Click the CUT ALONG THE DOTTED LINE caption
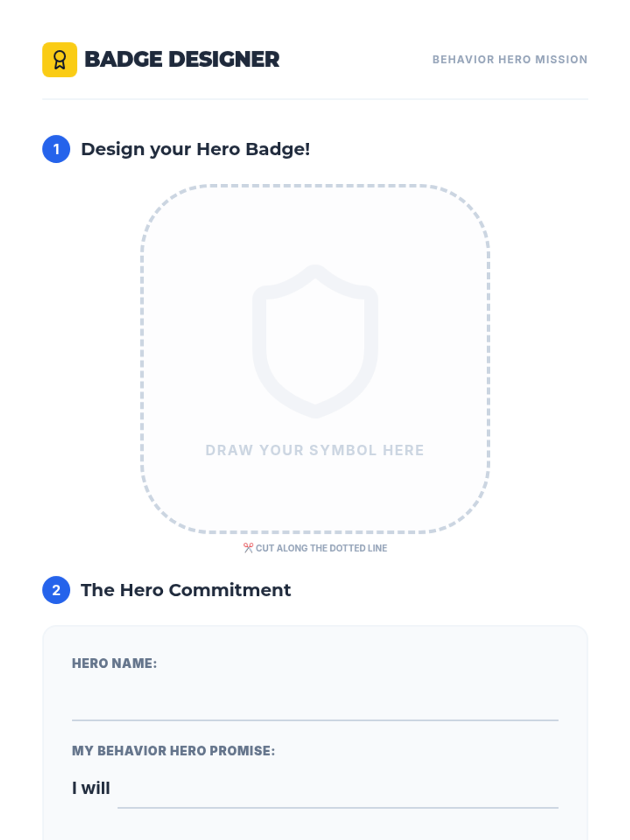Viewport: 630px width, 840px height. click(x=321, y=548)
